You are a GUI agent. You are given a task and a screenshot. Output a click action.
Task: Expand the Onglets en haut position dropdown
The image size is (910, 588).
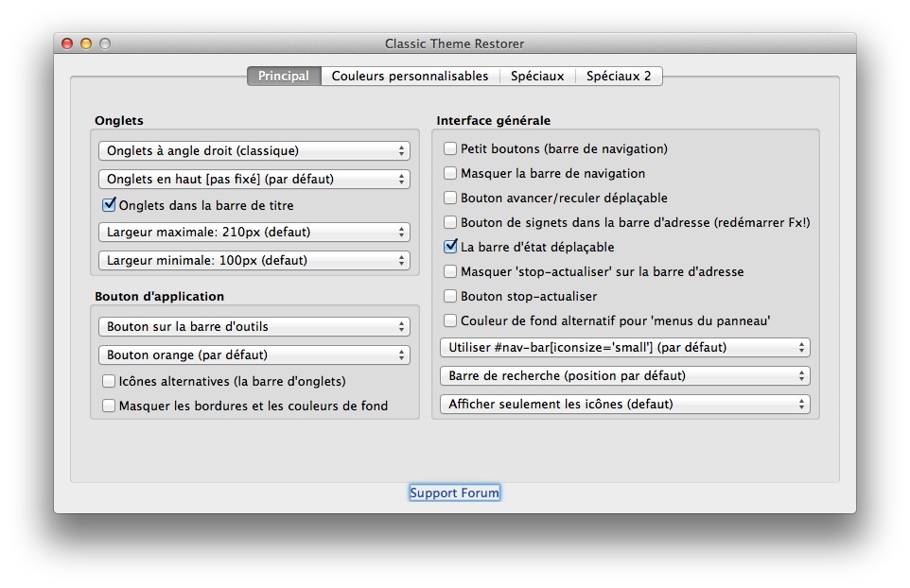[254, 180]
